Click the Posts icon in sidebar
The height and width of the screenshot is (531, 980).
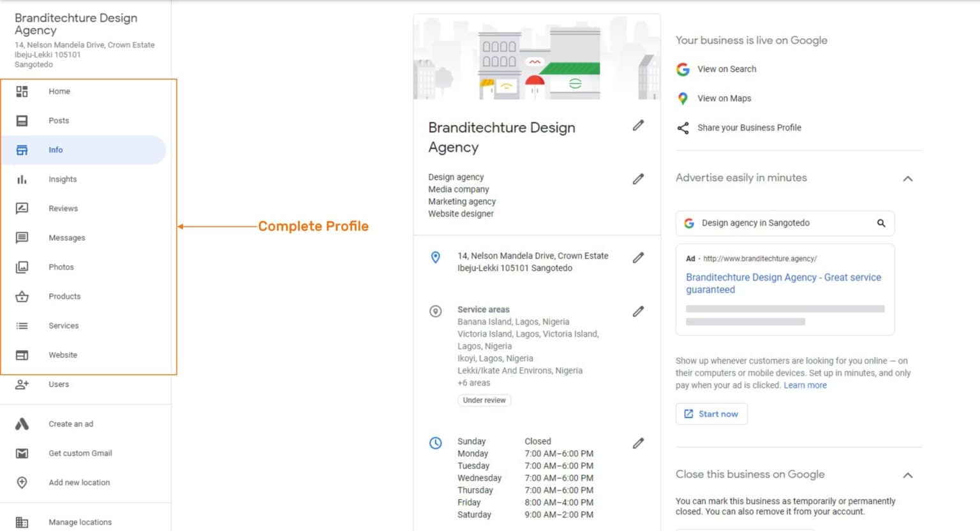click(x=22, y=120)
